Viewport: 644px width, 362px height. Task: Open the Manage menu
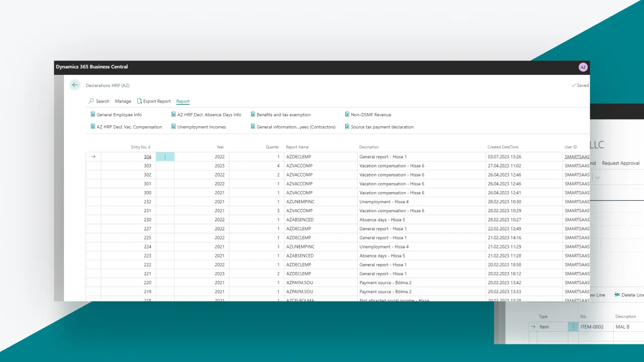(x=123, y=101)
